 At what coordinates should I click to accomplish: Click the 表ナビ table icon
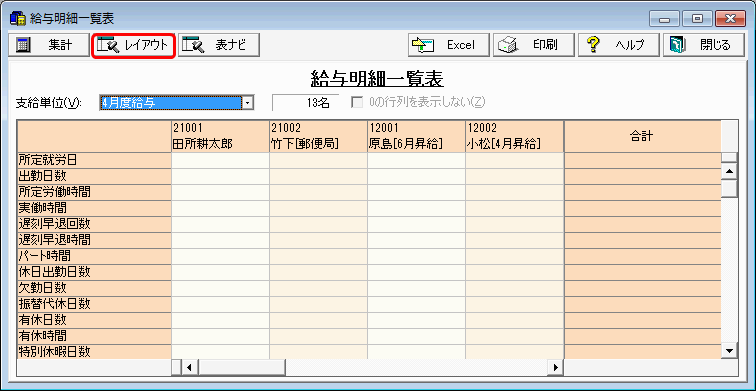tap(193, 45)
